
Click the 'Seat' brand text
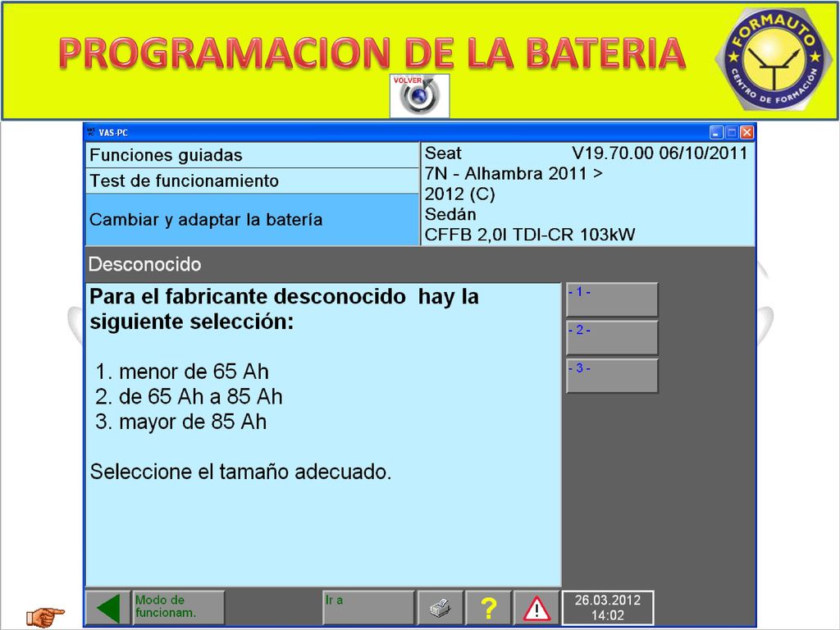443,153
